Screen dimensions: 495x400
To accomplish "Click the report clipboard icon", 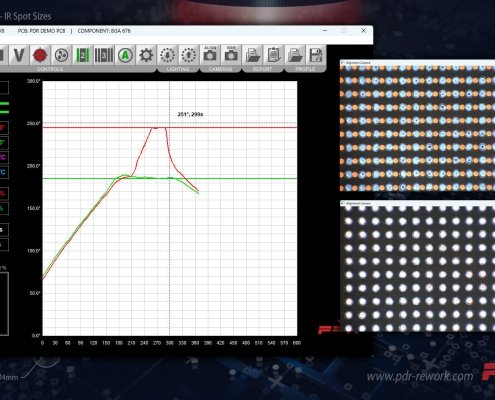I will point(274,55).
